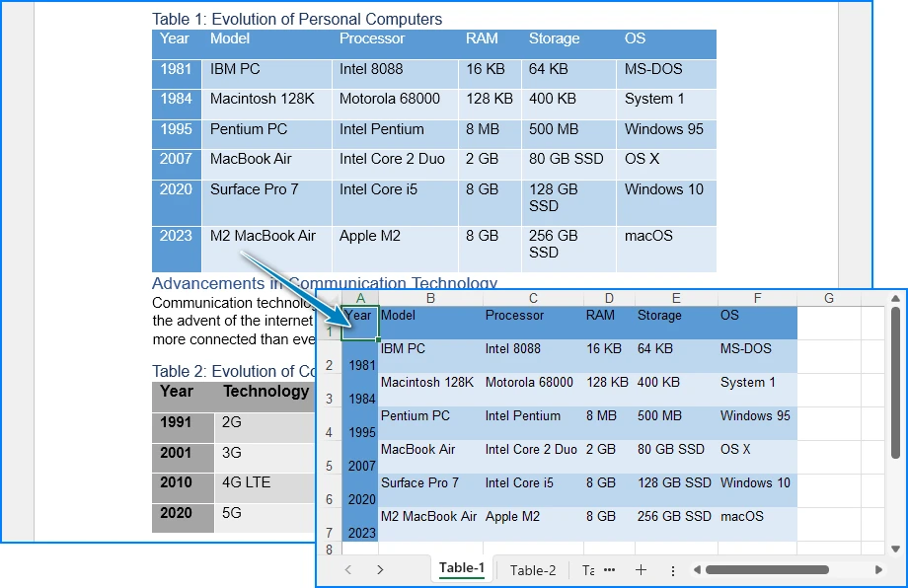Open the vertical three-dot sheet options menu
The height and width of the screenshot is (588, 908).
pyautogui.click(x=672, y=569)
